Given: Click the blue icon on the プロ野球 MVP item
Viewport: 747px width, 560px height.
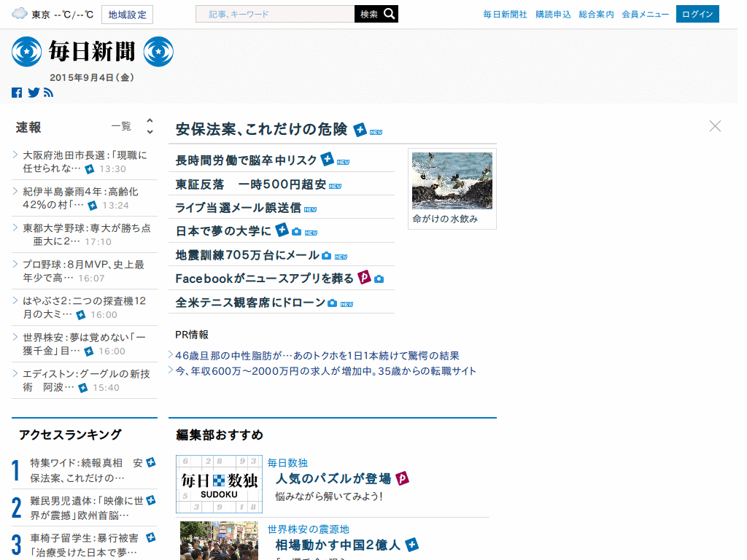Looking at the screenshot, I should (x=90, y=278).
